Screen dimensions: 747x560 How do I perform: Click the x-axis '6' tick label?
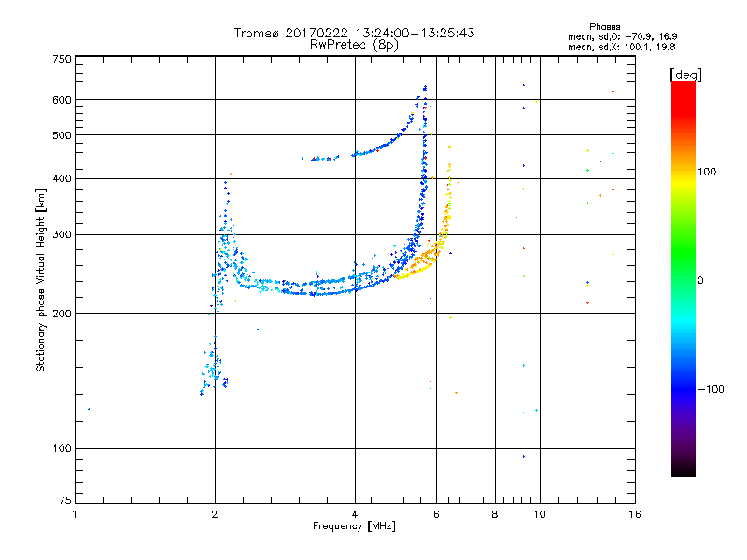(436, 514)
